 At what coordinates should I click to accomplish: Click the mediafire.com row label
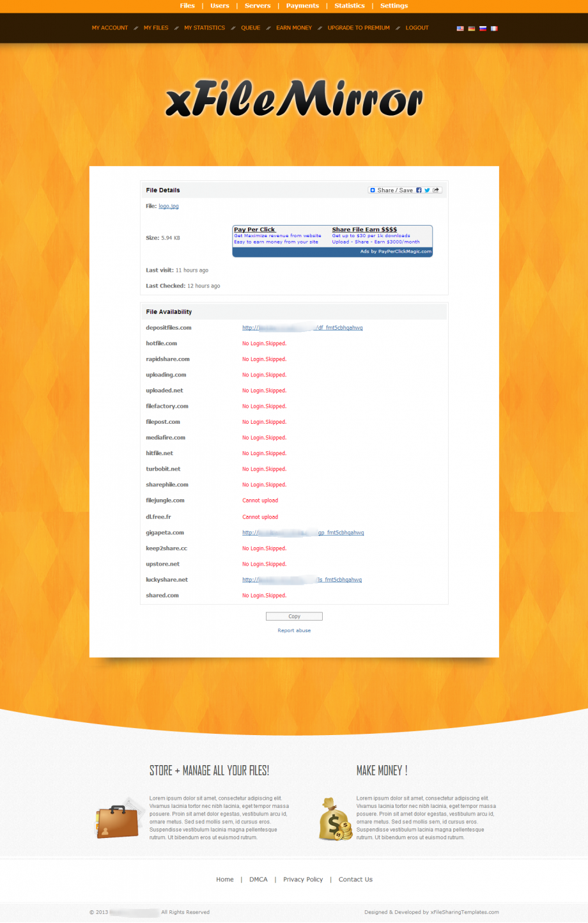[x=166, y=438]
